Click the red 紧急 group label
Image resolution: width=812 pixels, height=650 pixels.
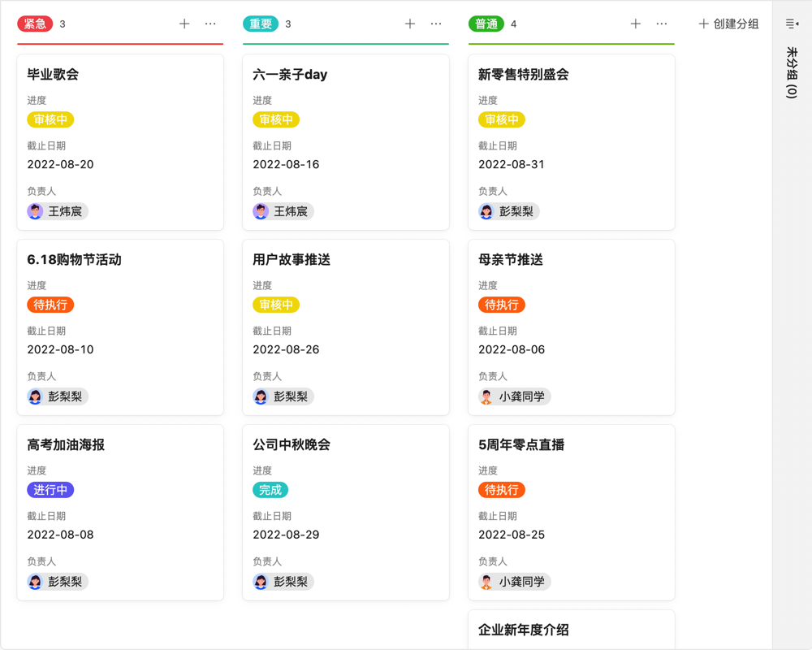[x=36, y=24]
